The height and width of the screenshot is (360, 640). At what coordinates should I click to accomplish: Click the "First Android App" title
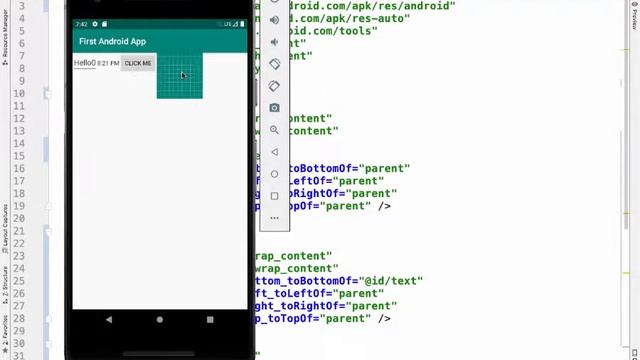coord(112,42)
